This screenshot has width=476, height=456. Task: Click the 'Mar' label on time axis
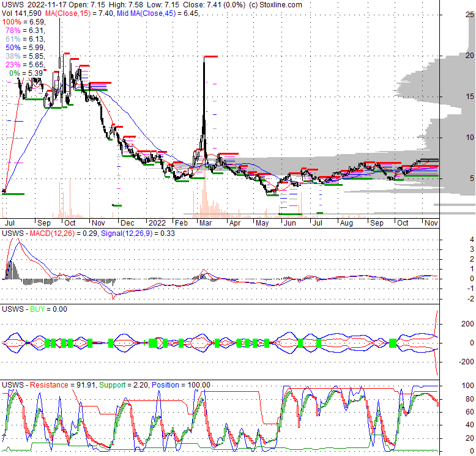click(x=205, y=223)
